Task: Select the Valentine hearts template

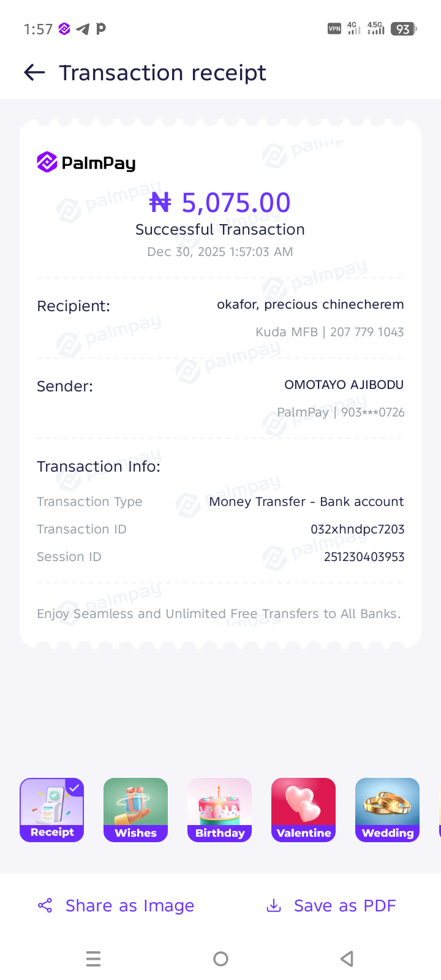Action: (x=303, y=810)
